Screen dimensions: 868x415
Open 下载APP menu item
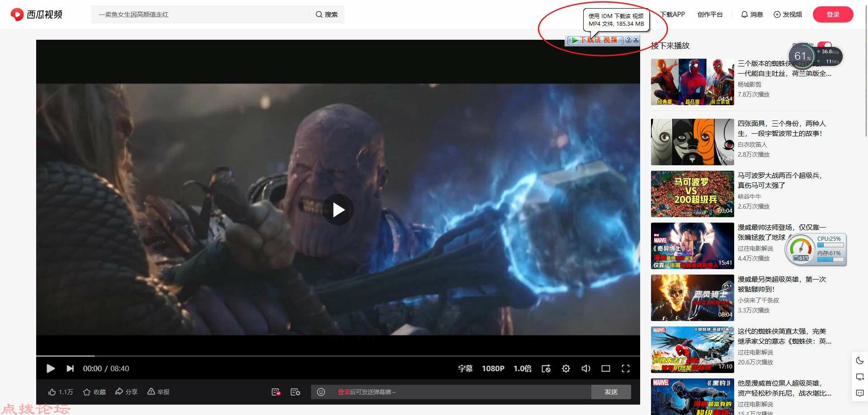point(672,14)
